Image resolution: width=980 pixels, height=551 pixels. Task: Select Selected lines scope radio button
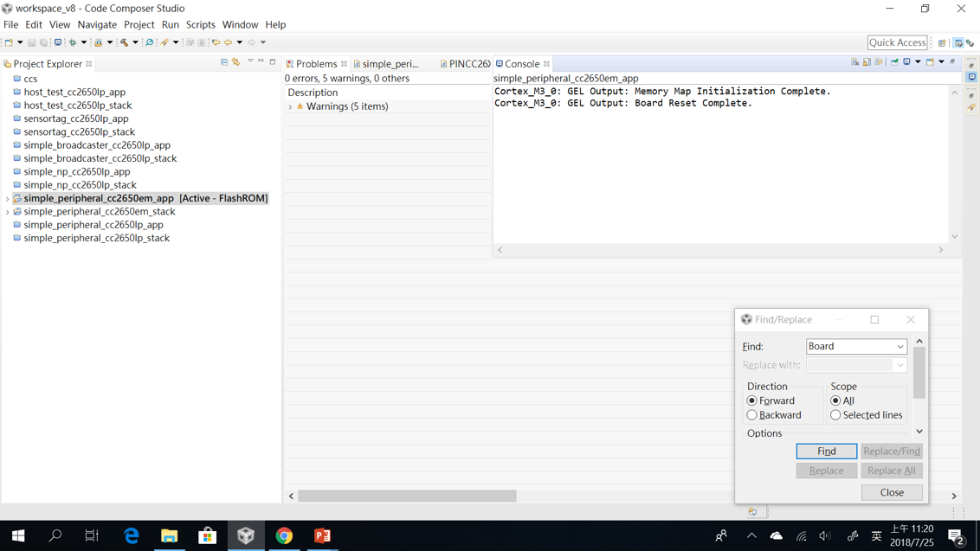pos(835,415)
